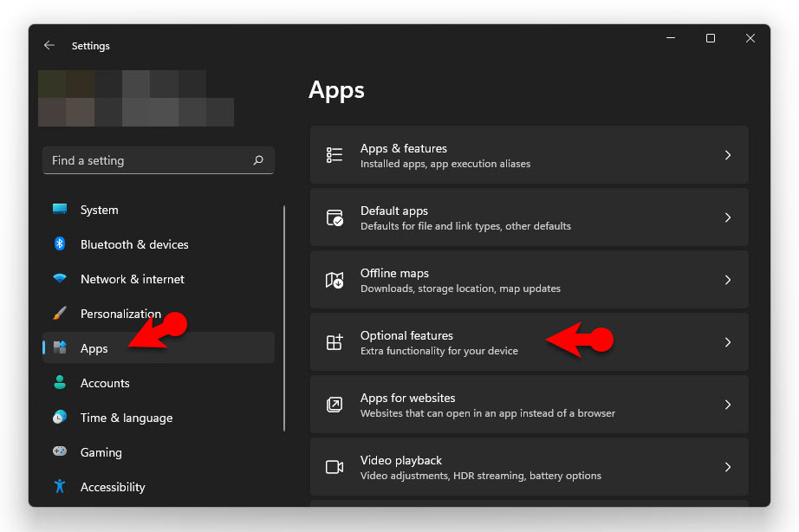Click the Offline maps location icon
Screen dimensions: 799x532
[335, 279]
